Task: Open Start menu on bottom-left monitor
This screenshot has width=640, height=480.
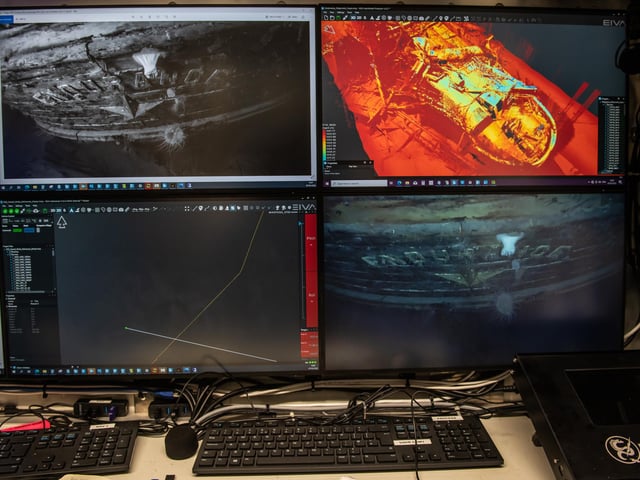Action: tap(13, 371)
